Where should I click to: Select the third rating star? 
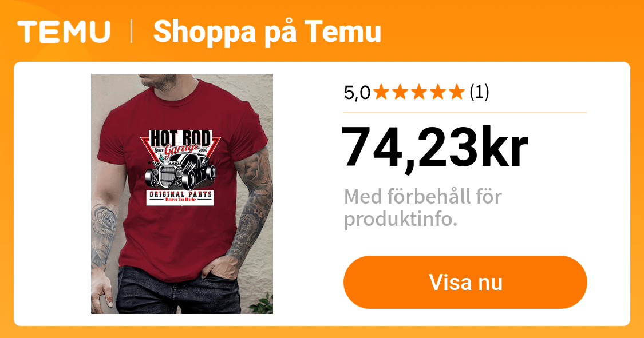(419, 92)
